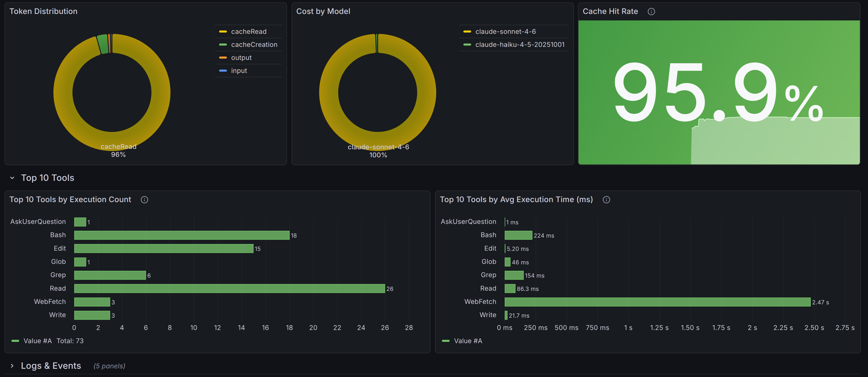Open the Token Distribution panel title
The width and height of the screenshot is (868, 377).
pos(43,11)
